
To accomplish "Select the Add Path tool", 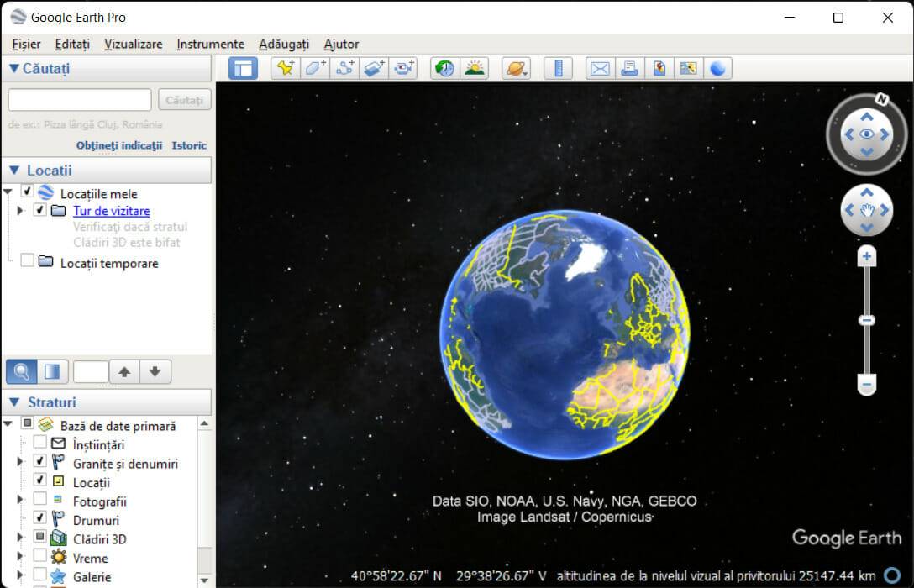I will click(344, 68).
